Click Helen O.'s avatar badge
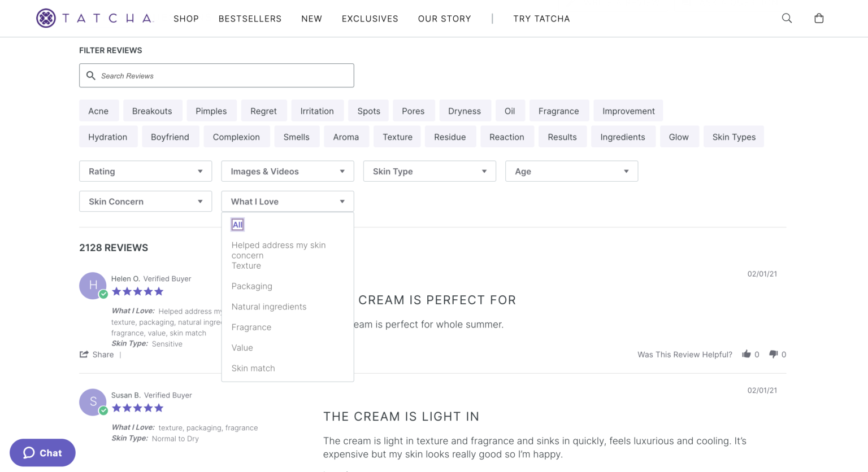The image size is (868, 472). point(93,286)
